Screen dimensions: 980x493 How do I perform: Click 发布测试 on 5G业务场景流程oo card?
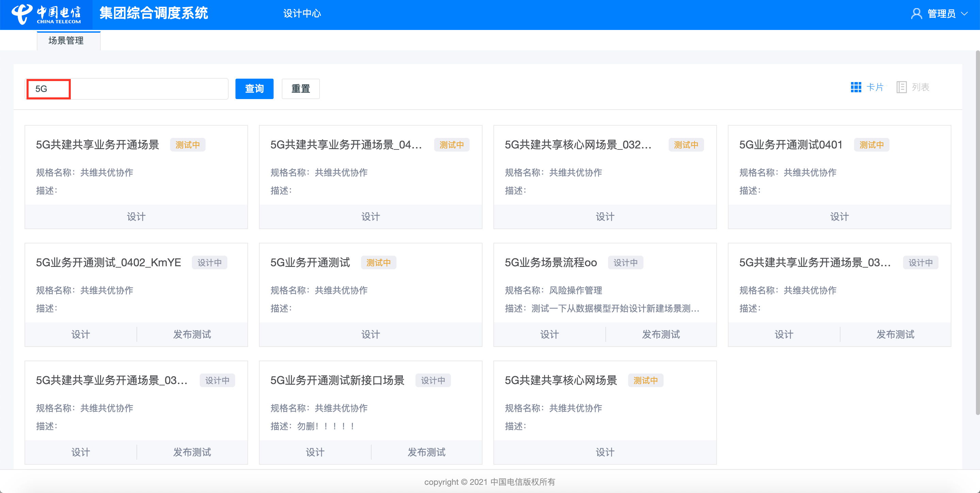tap(661, 334)
